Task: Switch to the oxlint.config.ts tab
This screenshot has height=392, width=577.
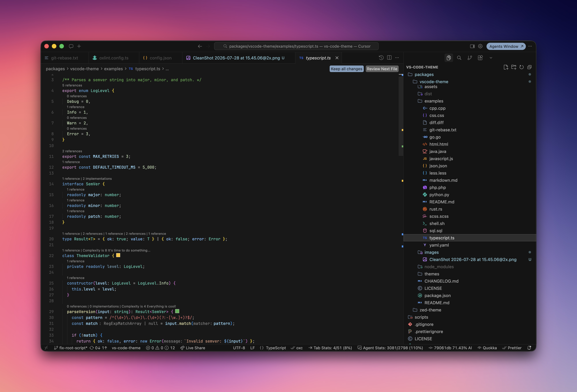Action: coord(114,58)
